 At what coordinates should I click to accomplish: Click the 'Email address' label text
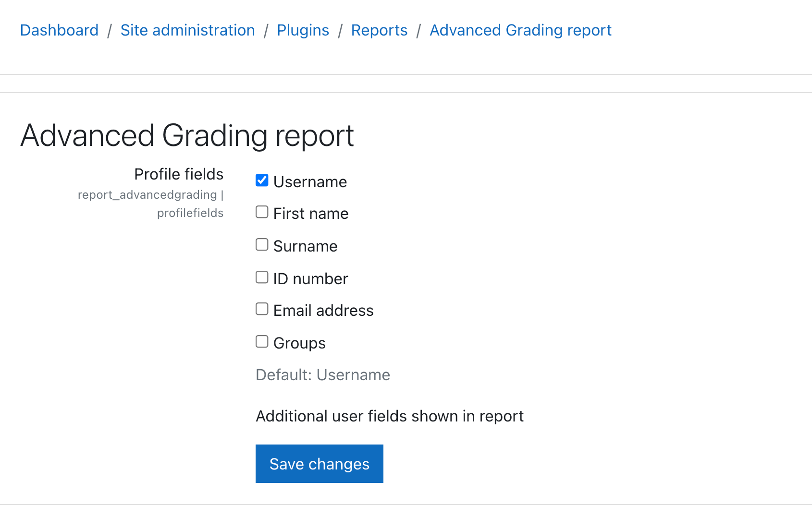[x=323, y=311]
